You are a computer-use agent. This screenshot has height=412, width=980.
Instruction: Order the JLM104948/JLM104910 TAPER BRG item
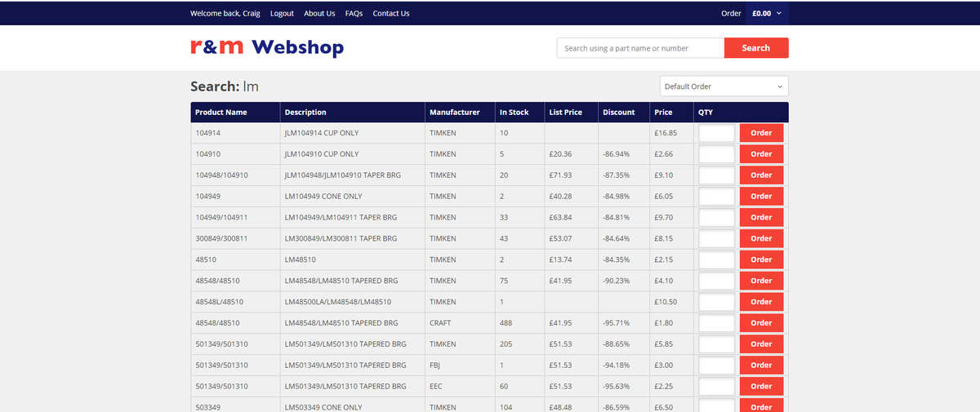pos(761,175)
